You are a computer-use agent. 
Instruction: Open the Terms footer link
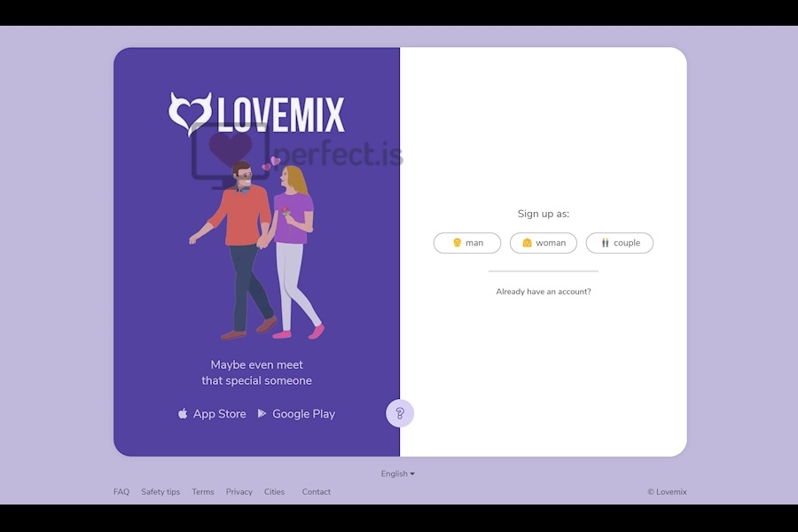(202, 492)
